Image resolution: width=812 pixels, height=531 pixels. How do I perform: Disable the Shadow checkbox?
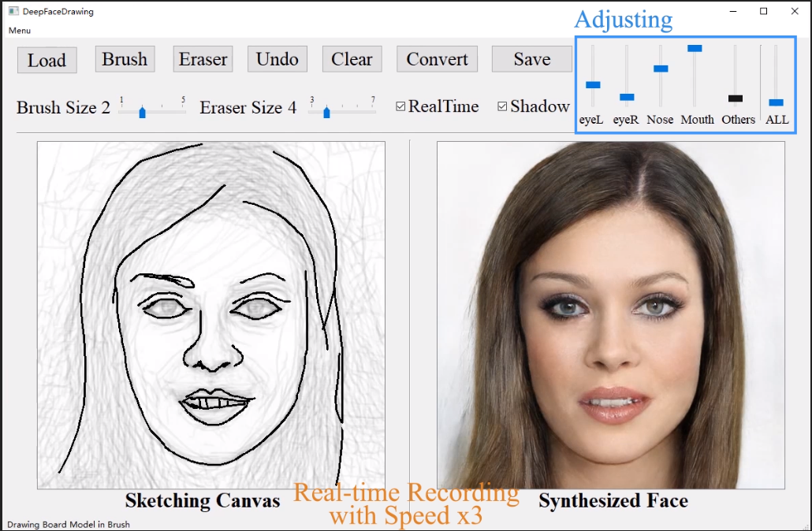(502, 106)
